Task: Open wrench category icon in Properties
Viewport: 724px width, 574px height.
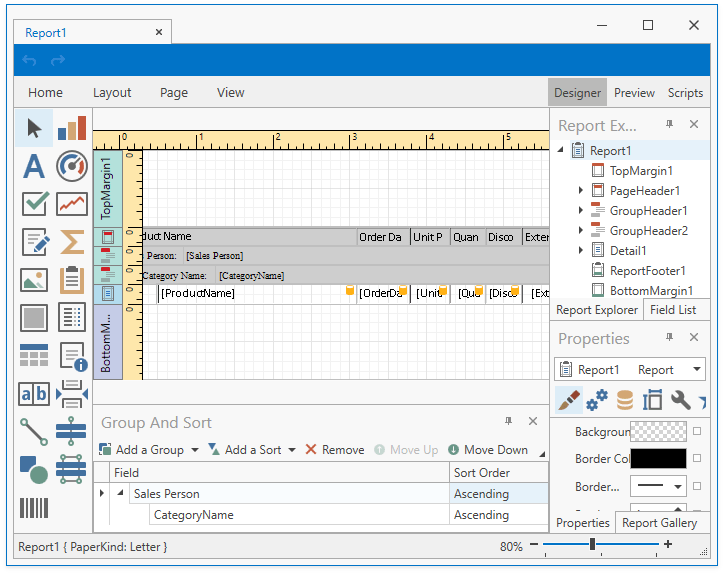Action: click(681, 400)
